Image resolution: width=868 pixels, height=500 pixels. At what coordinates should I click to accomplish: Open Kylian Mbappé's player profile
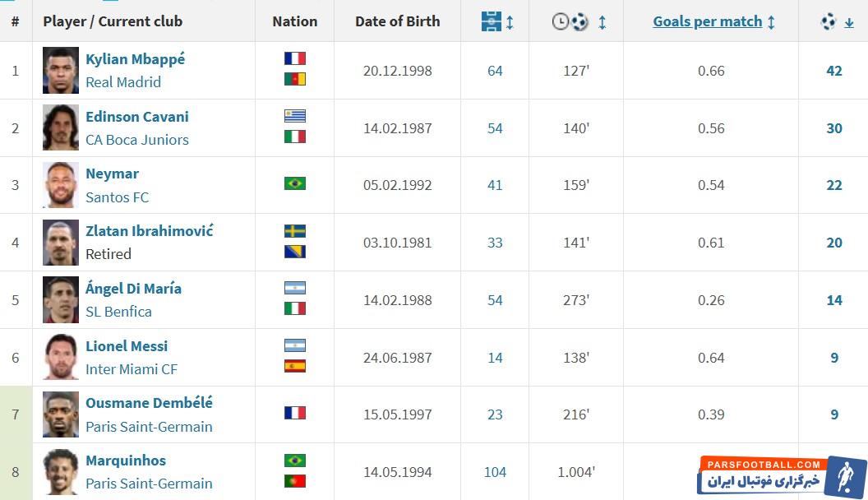[x=136, y=59]
